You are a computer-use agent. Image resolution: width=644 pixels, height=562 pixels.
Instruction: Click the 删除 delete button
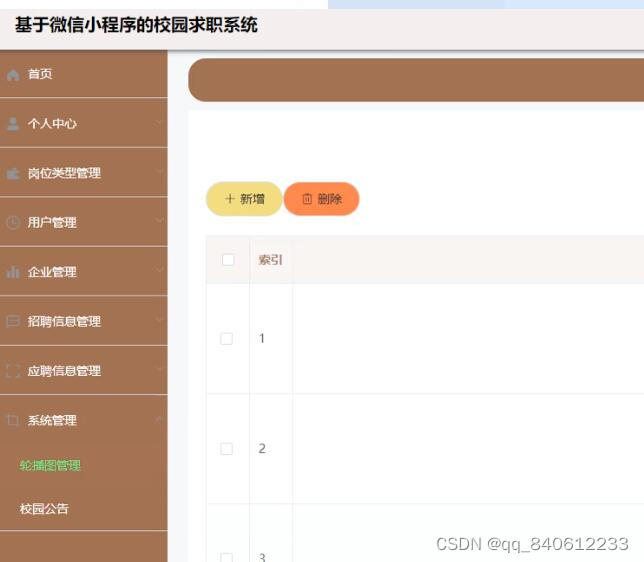(322, 199)
